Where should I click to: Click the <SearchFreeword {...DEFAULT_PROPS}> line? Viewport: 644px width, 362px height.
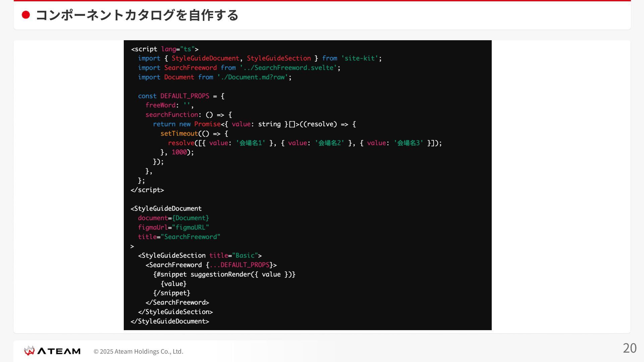pos(211,265)
